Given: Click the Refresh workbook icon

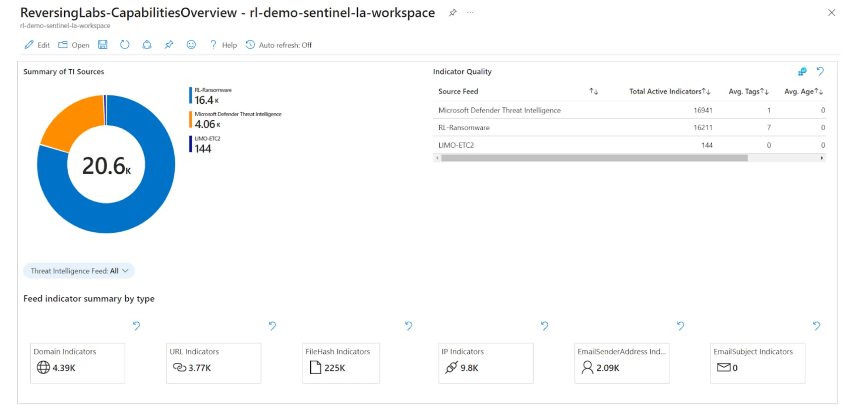Looking at the screenshot, I should [125, 45].
